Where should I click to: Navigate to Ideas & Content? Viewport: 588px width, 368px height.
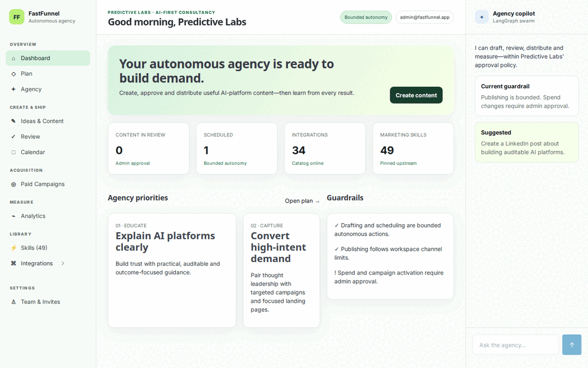tap(48, 121)
